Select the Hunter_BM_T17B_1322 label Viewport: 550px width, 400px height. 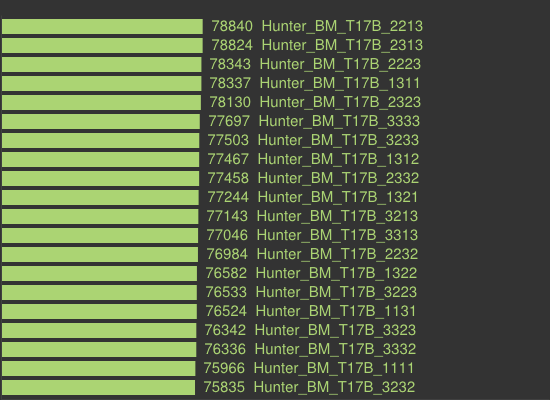coord(336,273)
